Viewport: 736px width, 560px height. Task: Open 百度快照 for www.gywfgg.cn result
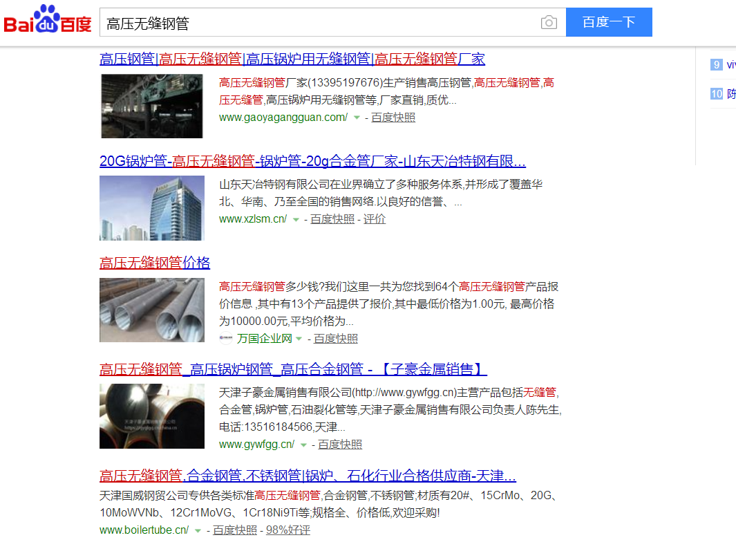point(340,444)
